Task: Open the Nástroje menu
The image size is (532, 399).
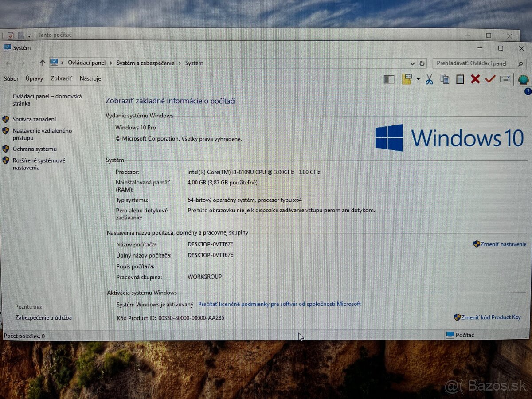Action: pos(90,78)
